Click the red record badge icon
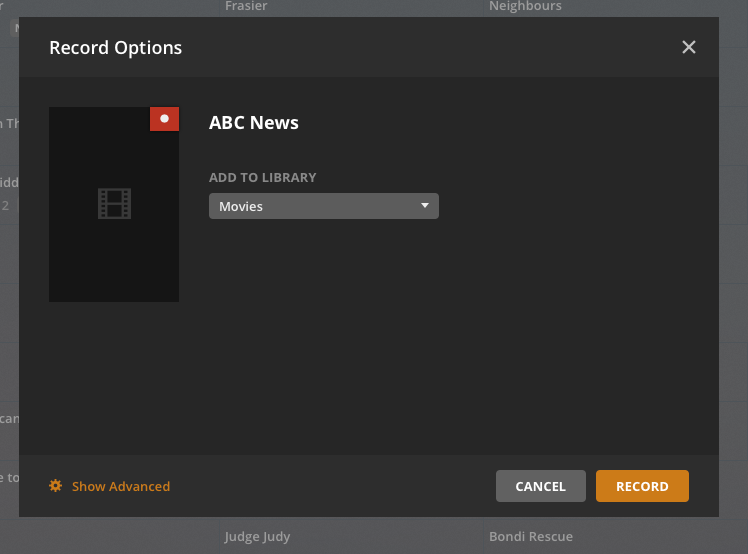This screenshot has width=748, height=554. (165, 119)
